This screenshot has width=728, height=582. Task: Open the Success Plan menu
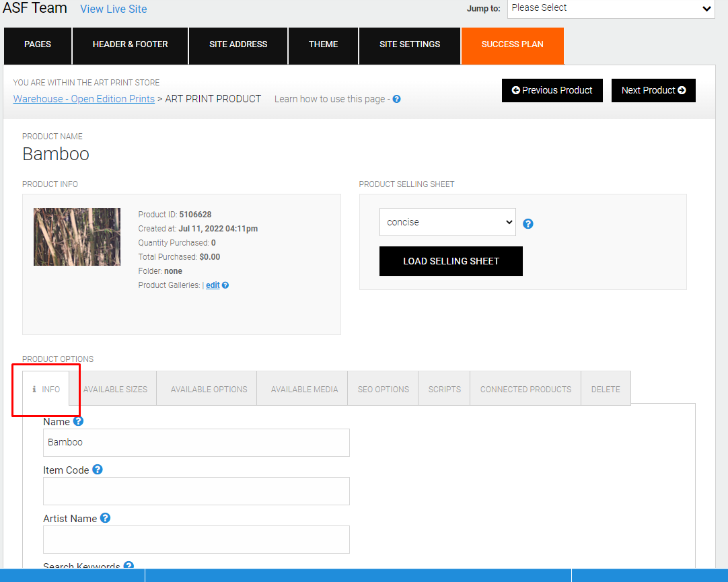pyautogui.click(x=513, y=44)
